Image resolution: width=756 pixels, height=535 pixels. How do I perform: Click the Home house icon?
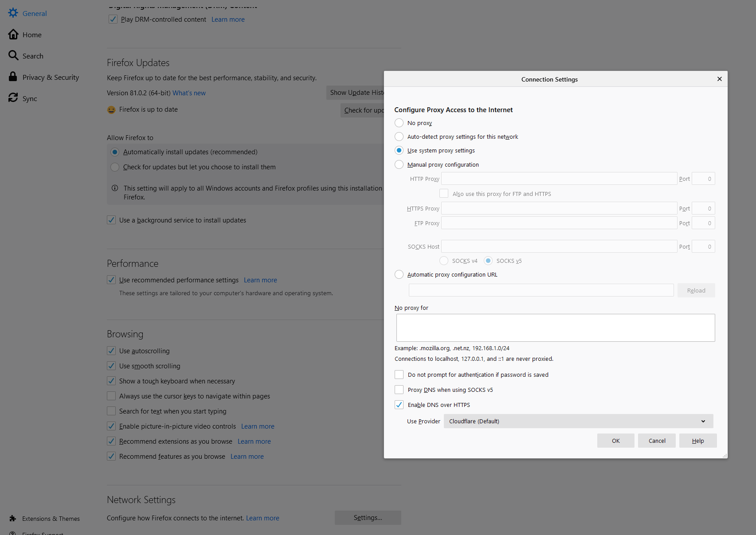[13, 35]
